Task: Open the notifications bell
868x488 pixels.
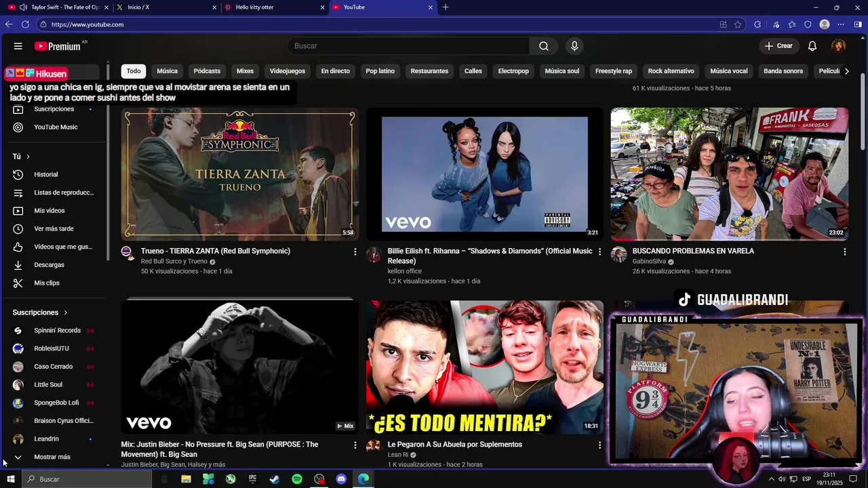Action: [812, 46]
